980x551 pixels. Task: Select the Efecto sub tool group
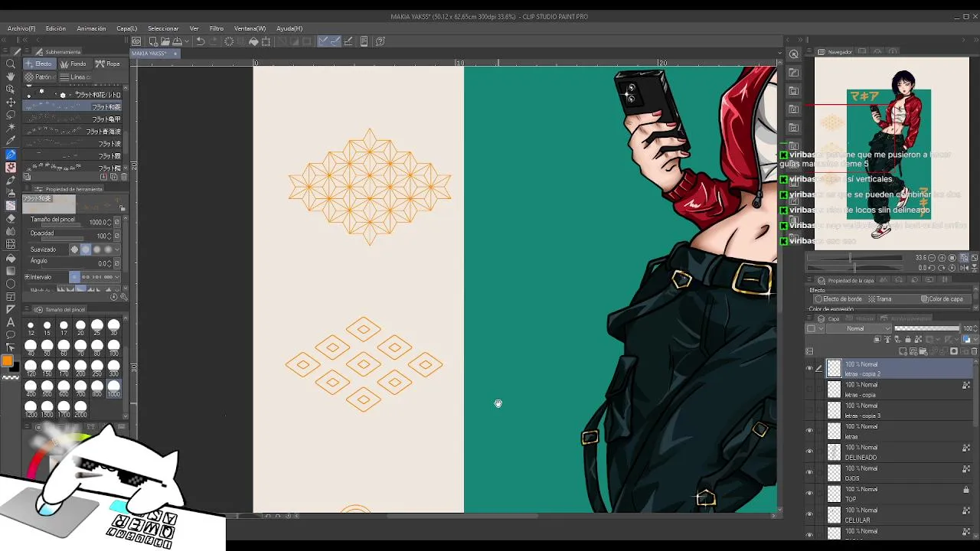point(40,64)
